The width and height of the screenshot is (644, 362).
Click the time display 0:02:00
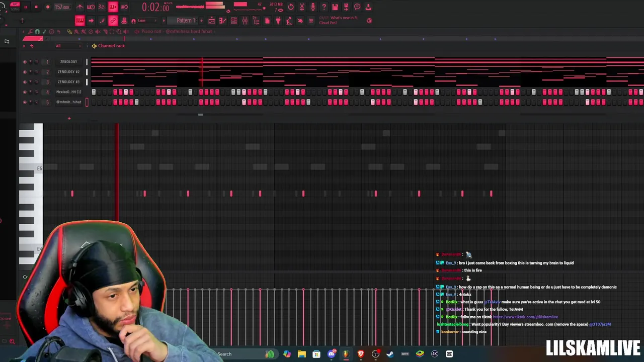coord(155,7)
